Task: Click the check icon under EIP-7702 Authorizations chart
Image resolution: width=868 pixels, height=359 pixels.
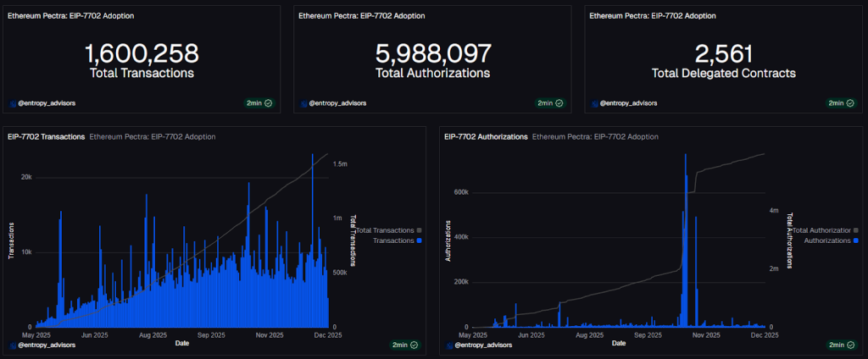Action: (850, 345)
